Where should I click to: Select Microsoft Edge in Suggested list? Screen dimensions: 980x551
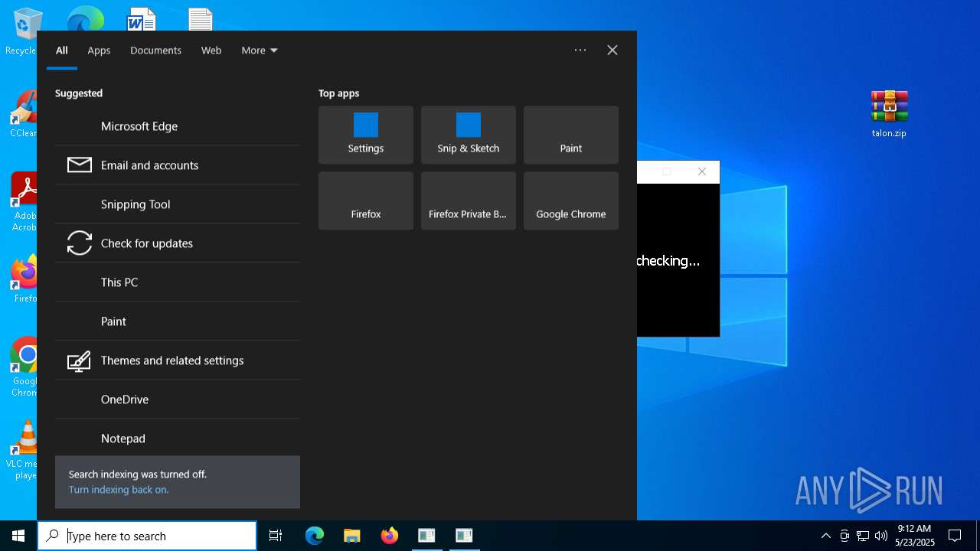(178, 126)
